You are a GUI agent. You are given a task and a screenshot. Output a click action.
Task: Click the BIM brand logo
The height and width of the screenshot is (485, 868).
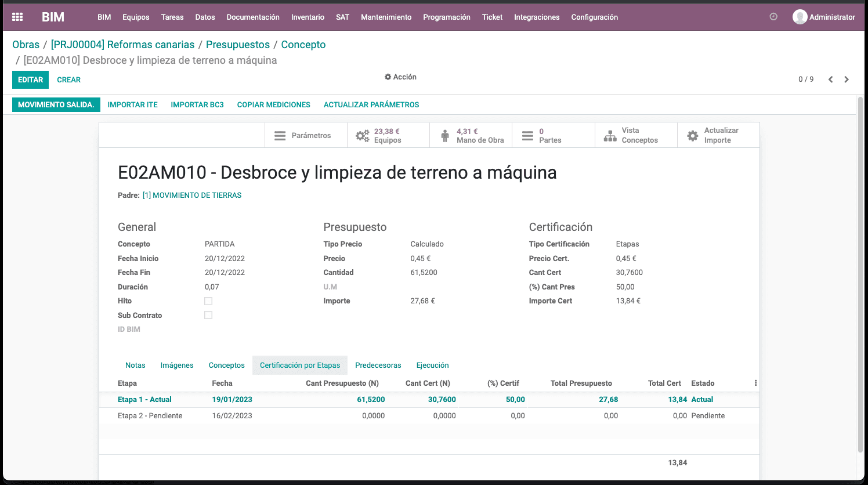(x=53, y=17)
